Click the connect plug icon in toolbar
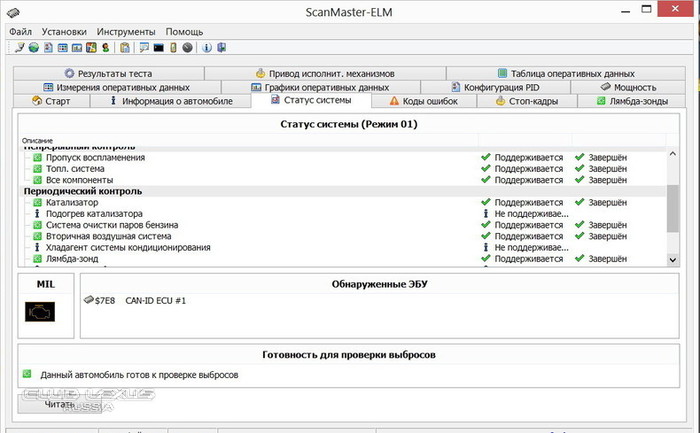700x433 pixels. (x=18, y=47)
